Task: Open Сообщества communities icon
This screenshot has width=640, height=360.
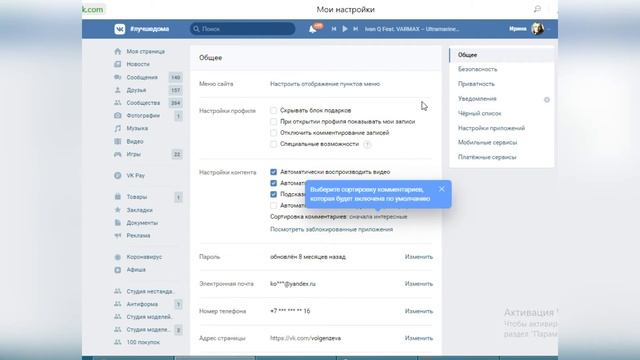Action: click(x=118, y=103)
